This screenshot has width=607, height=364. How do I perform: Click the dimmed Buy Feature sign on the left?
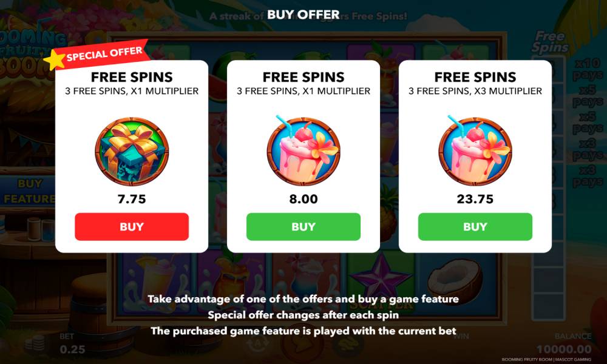pyautogui.click(x=28, y=191)
